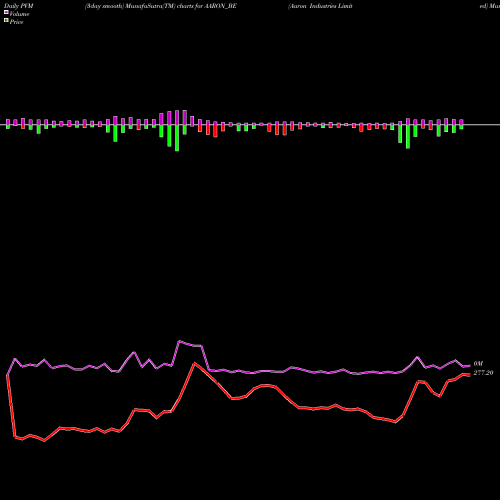Select the 'Price' legend label
Image resolution: width=500 pixels, height=500 pixels.
coord(16,22)
